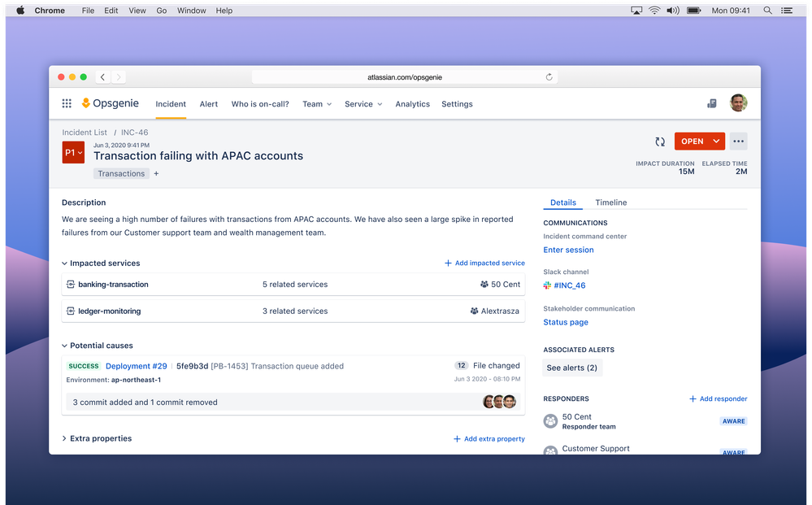Click 5 related services text
The height and width of the screenshot is (505, 812).
295,285
